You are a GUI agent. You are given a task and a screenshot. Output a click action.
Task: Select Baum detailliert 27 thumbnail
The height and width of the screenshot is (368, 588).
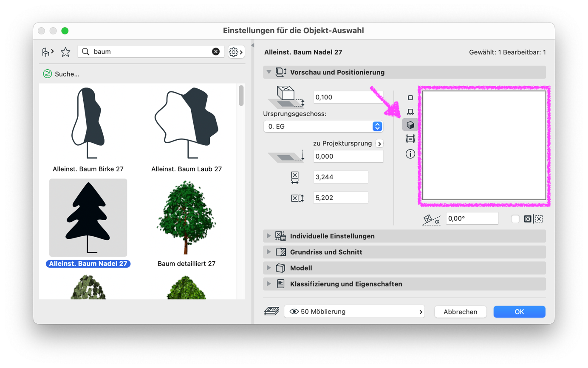click(x=187, y=218)
